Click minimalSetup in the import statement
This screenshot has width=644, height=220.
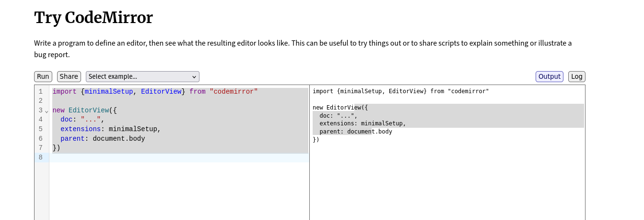point(108,92)
